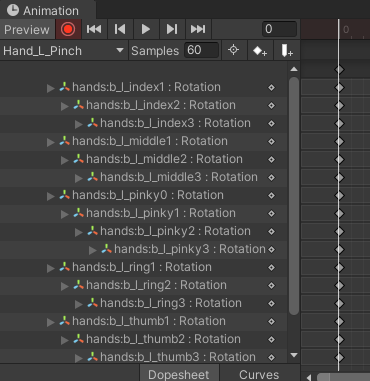Image resolution: width=370 pixels, height=381 pixels.
Task: Click key diamond for b_l_ring3 row
Action: coord(272,304)
